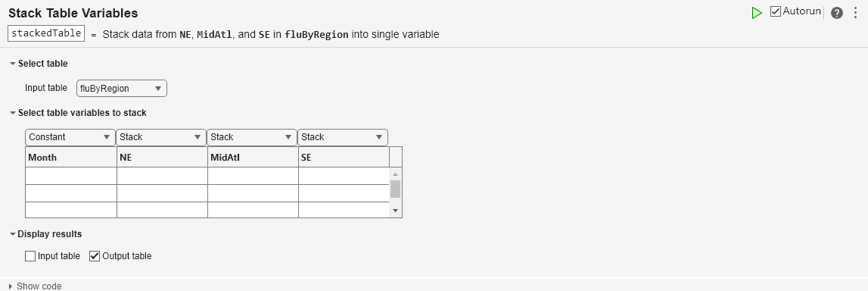Toggle the Autorun checkbox
Image resolution: width=868 pixels, height=291 pixels.
(x=776, y=11)
